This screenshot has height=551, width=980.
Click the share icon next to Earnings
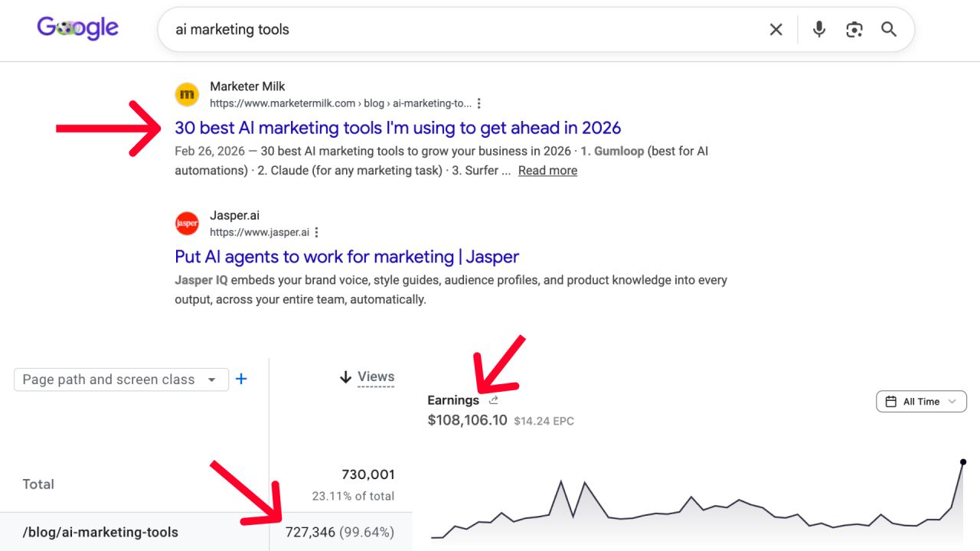pyautogui.click(x=494, y=399)
